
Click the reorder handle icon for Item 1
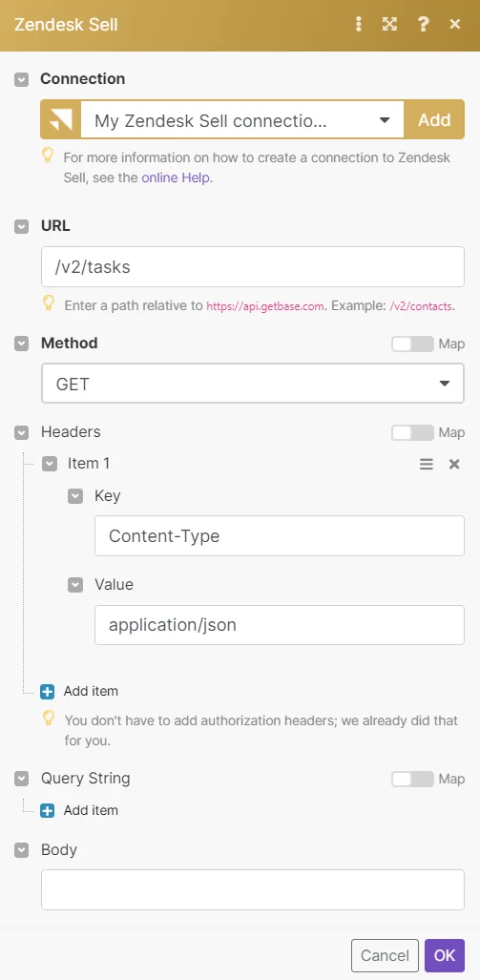click(x=427, y=464)
